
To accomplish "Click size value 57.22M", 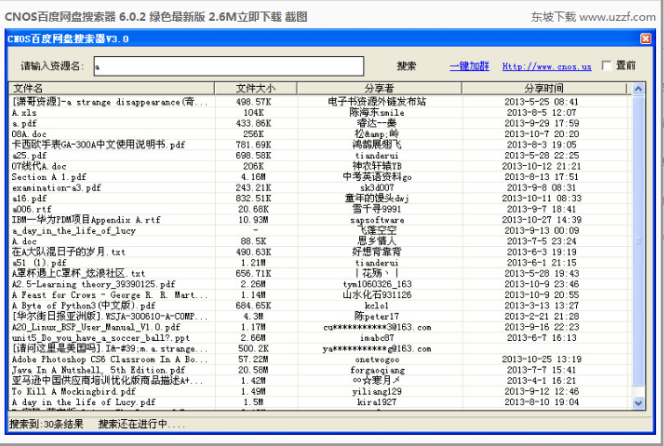I will [x=254, y=359].
